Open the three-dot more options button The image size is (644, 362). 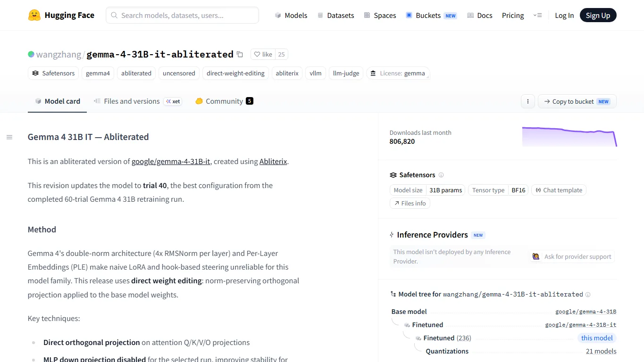[528, 101]
